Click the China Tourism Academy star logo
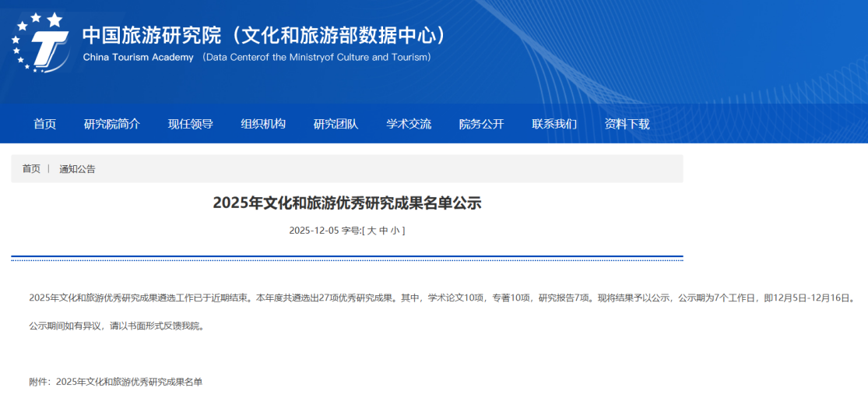This screenshot has height=409, width=868. click(x=40, y=41)
